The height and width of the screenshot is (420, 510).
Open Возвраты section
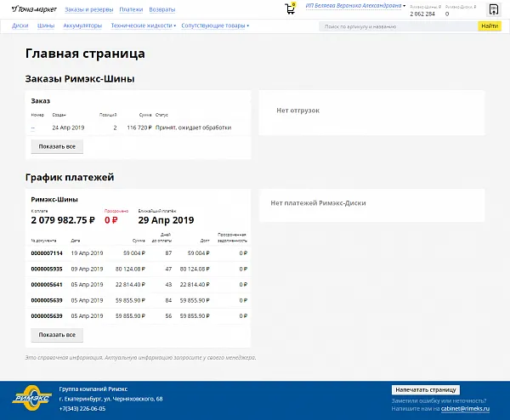click(x=162, y=9)
